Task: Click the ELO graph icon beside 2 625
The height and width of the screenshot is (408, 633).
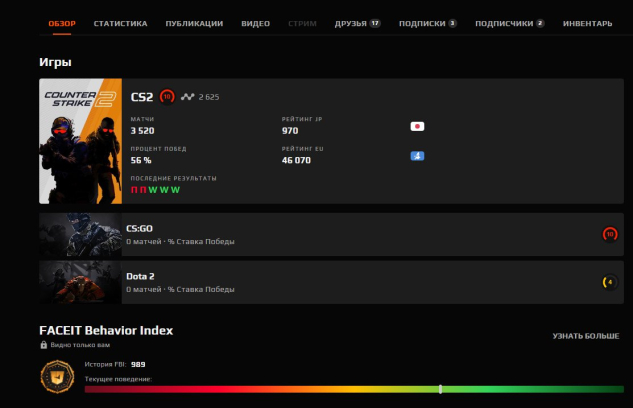Action: [x=189, y=97]
